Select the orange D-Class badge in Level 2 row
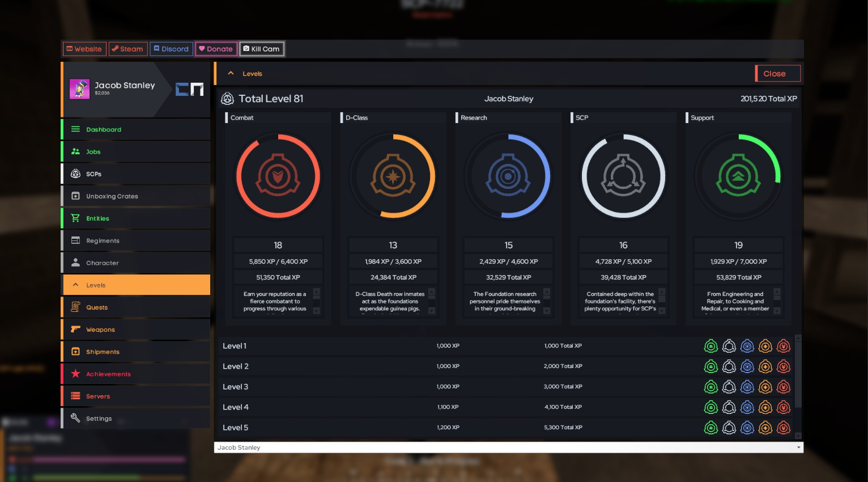 (x=765, y=366)
